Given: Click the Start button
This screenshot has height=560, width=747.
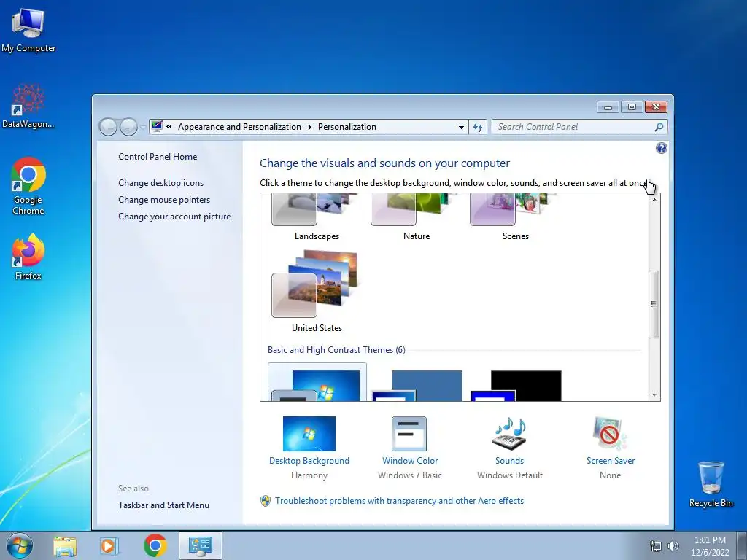Looking at the screenshot, I should pos(20,545).
